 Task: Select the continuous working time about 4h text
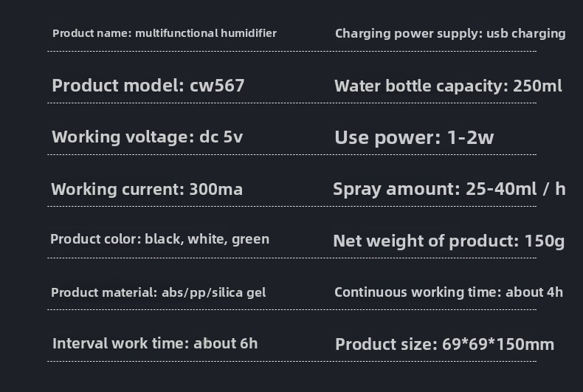pyautogui.click(x=448, y=292)
